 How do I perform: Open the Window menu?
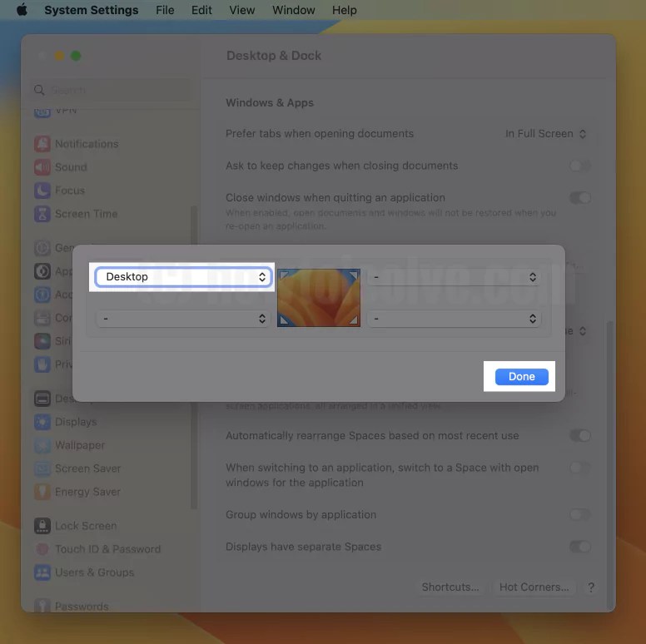tap(293, 10)
